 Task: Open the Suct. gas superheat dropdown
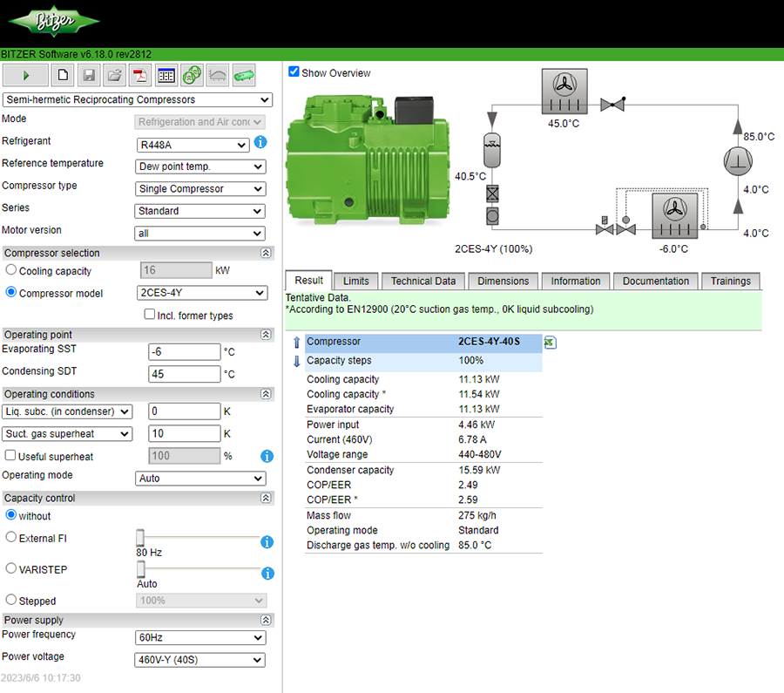pyautogui.click(x=67, y=434)
